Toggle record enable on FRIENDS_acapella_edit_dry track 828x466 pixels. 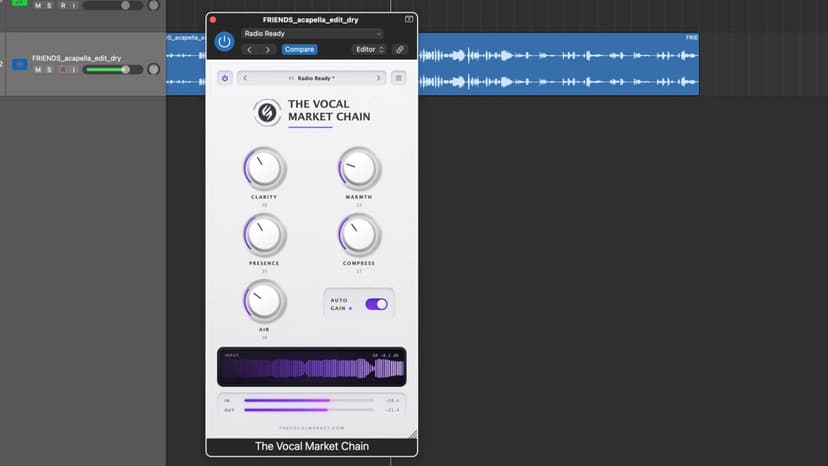63,70
